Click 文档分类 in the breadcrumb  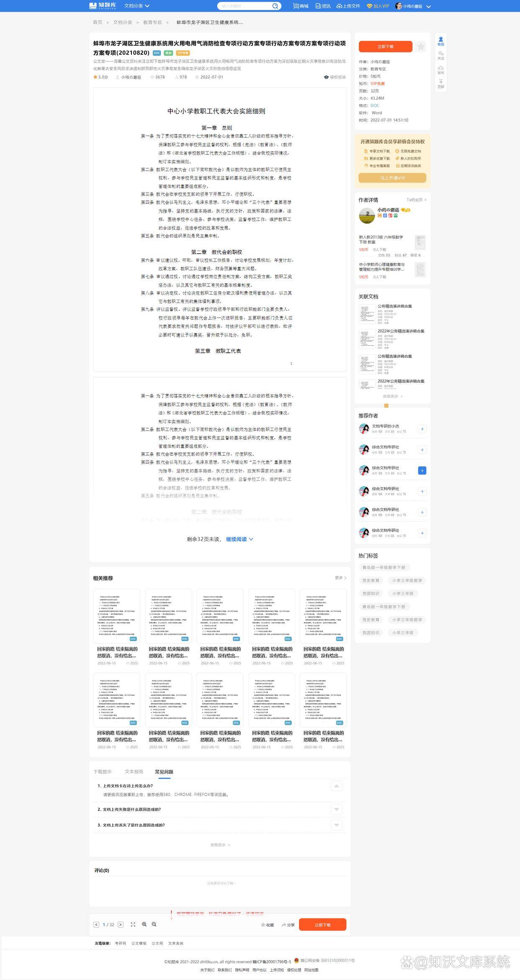[x=123, y=22]
